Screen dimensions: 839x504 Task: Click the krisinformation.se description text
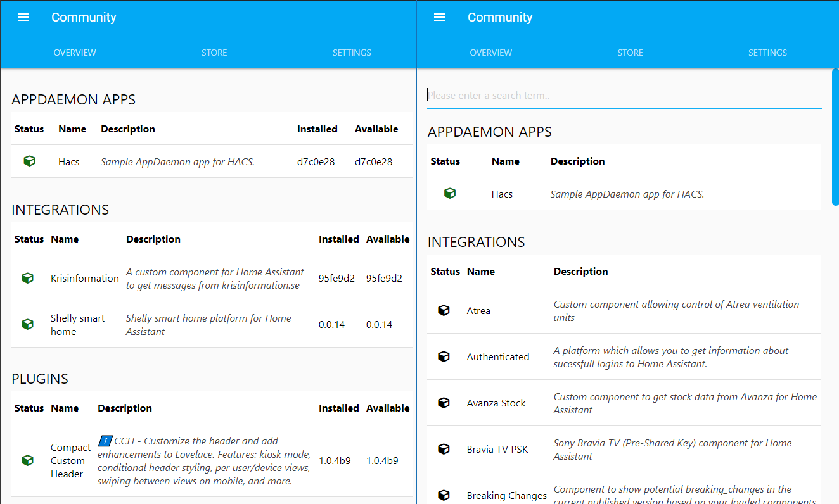click(x=215, y=278)
